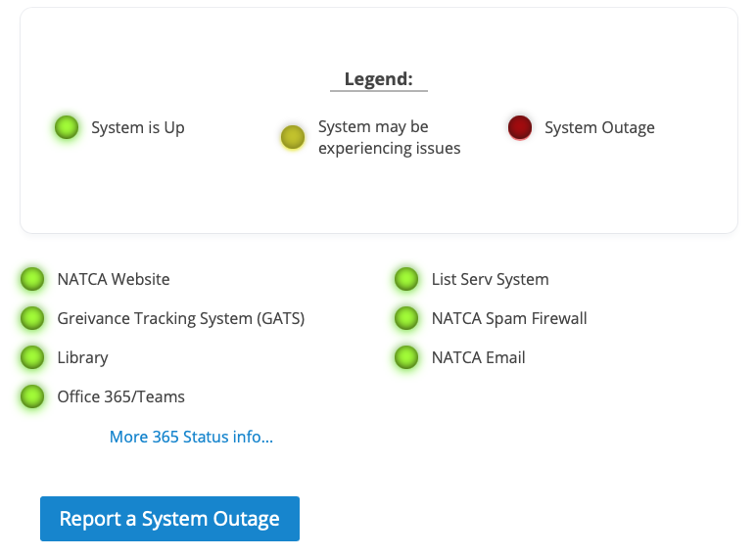Click the green status light beside NATCA Website
The height and width of the screenshot is (557, 756).
[x=32, y=279]
